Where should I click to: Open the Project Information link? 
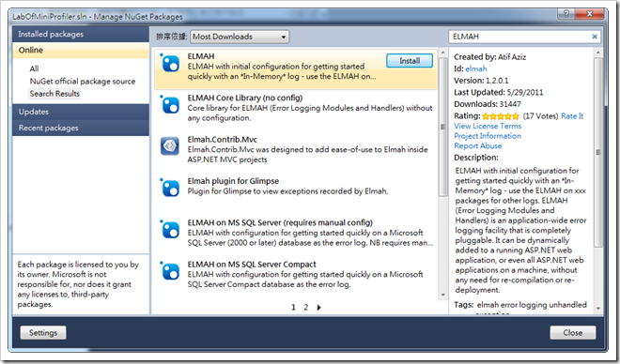(x=488, y=136)
